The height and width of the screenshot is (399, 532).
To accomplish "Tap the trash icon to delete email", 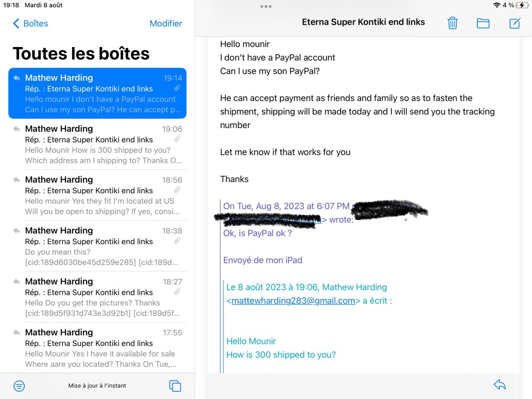I will (452, 23).
